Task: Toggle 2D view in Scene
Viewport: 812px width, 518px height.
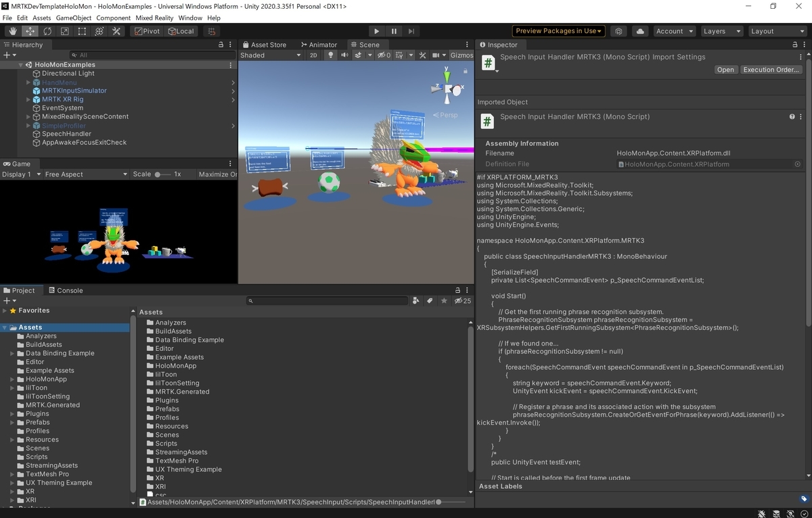Action: (313, 55)
